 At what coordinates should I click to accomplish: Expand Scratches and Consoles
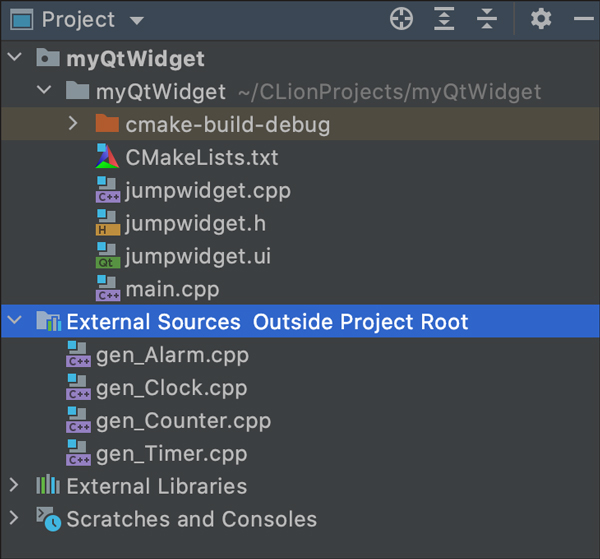pos(14,518)
